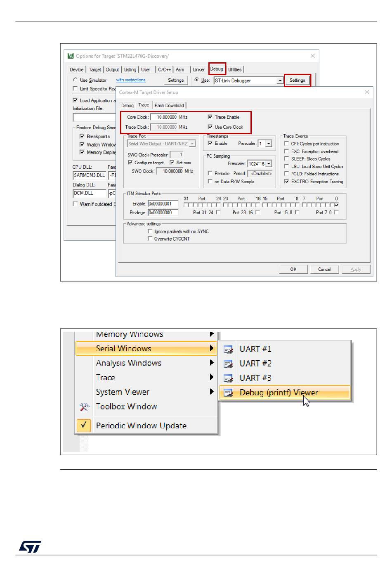Viewport: 392px width, 586px height.
Task: Click the Debug (printf) Viewer icon
Action: click(228, 393)
